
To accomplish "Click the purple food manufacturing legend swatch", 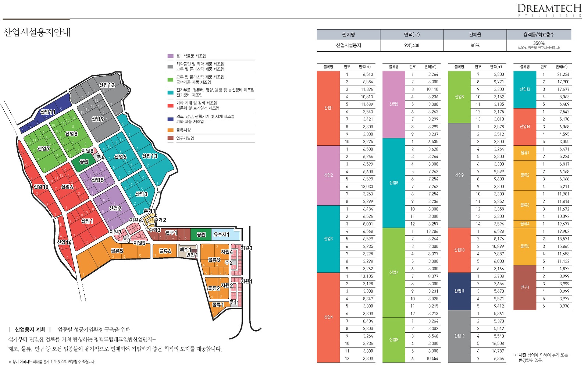I will click(170, 56).
